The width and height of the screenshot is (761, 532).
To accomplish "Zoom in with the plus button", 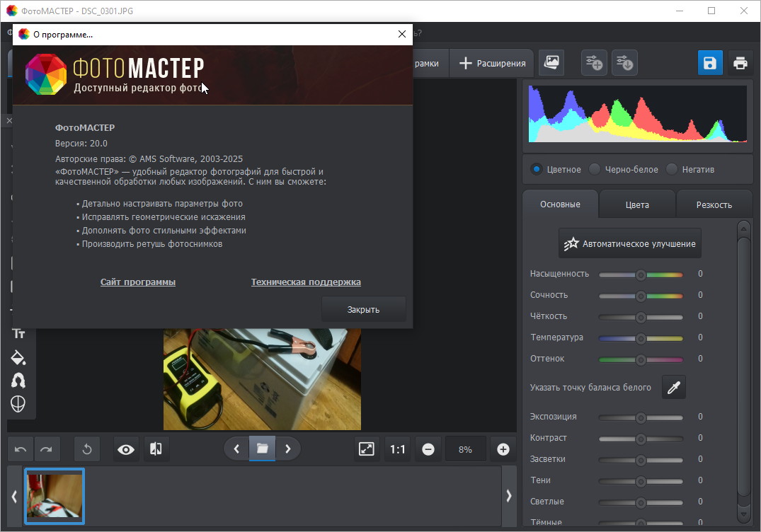I will [x=503, y=449].
